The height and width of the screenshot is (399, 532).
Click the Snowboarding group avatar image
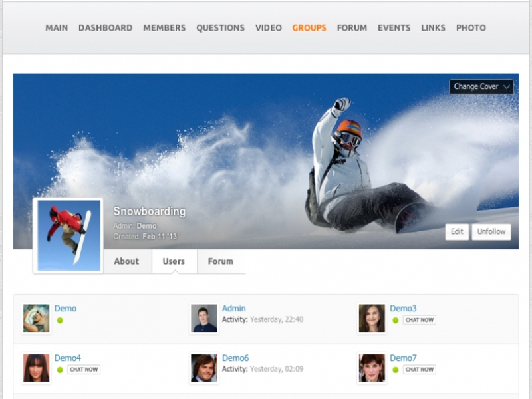[68, 235]
